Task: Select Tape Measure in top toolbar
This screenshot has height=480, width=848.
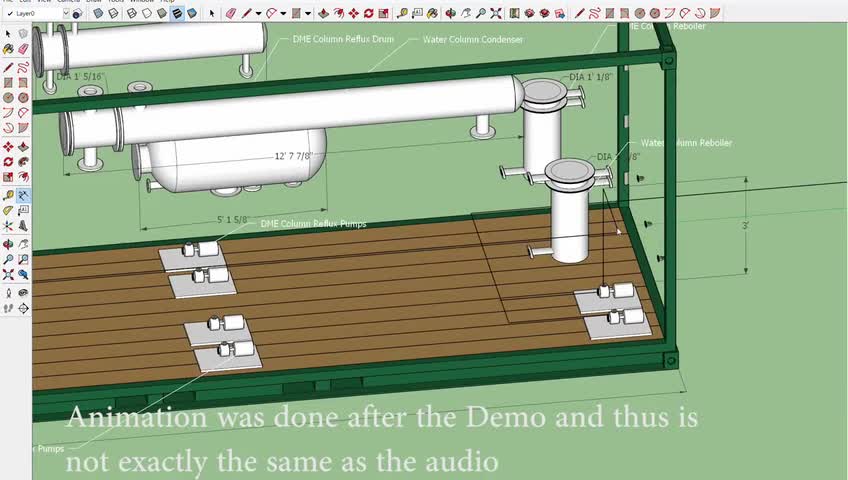Action: (x=402, y=14)
